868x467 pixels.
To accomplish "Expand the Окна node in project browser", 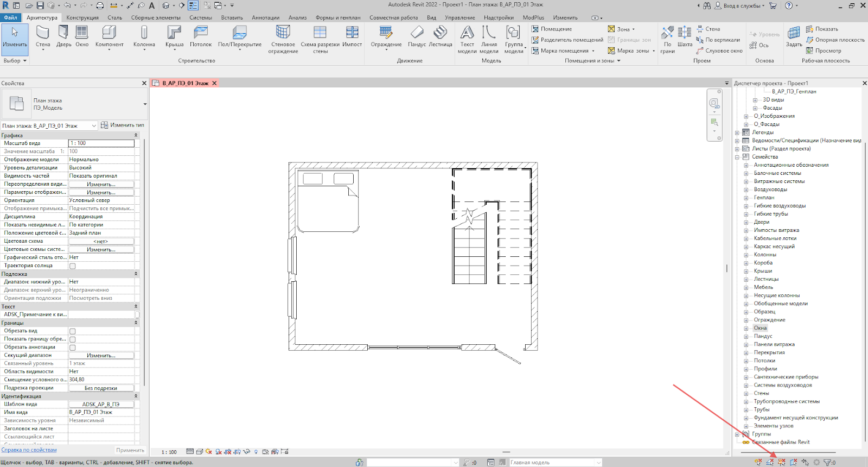I will click(x=746, y=329).
